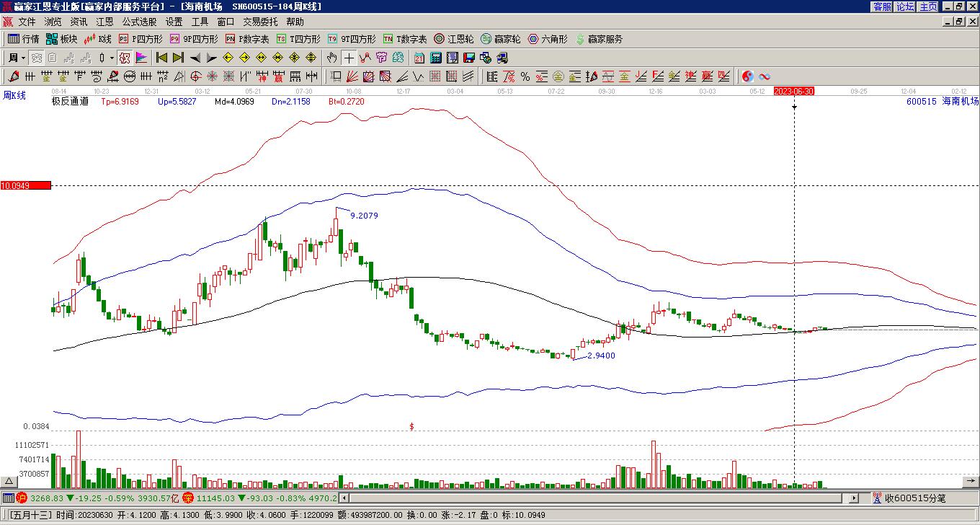Open the 板块 sector view
Viewport: 980px width, 525px height.
[61, 39]
